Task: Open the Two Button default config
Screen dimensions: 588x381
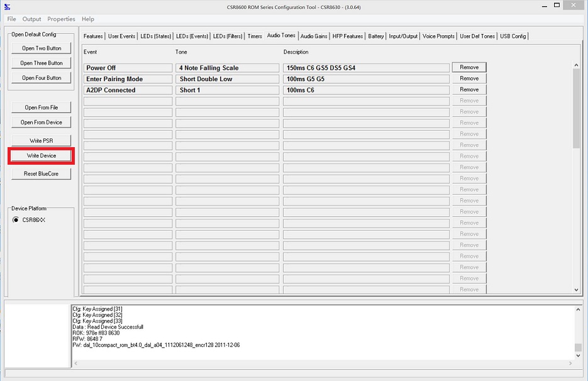Action: [41, 48]
